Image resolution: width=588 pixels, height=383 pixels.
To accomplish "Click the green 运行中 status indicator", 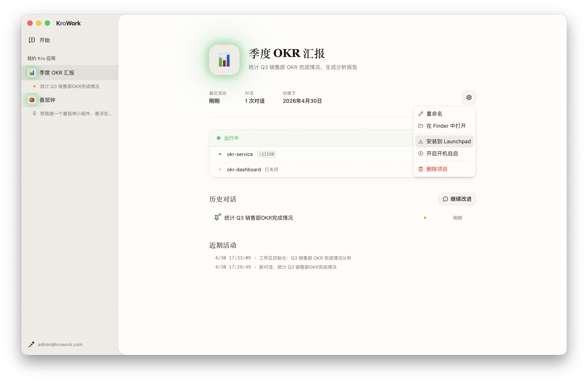I will [x=218, y=138].
